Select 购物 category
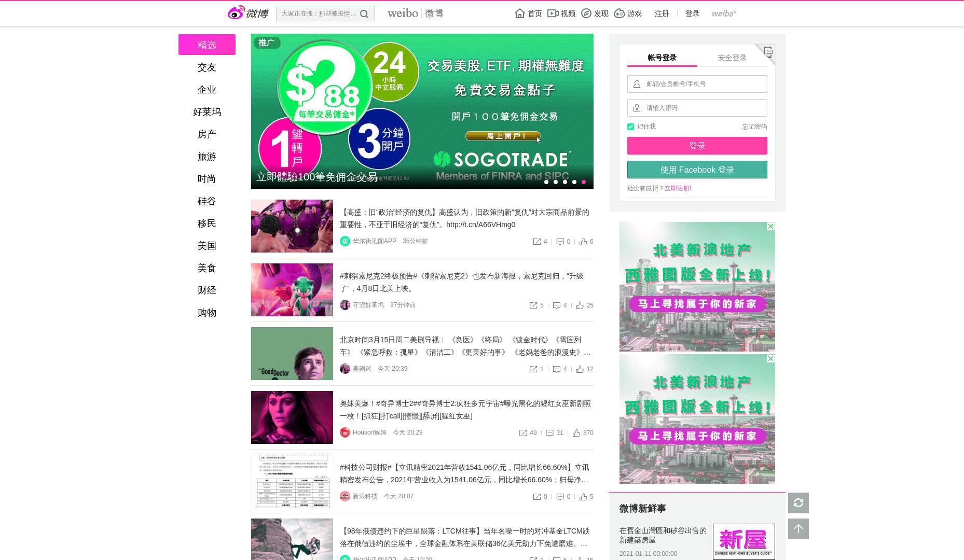The height and width of the screenshot is (560, 964). click(x=207, y=313)
